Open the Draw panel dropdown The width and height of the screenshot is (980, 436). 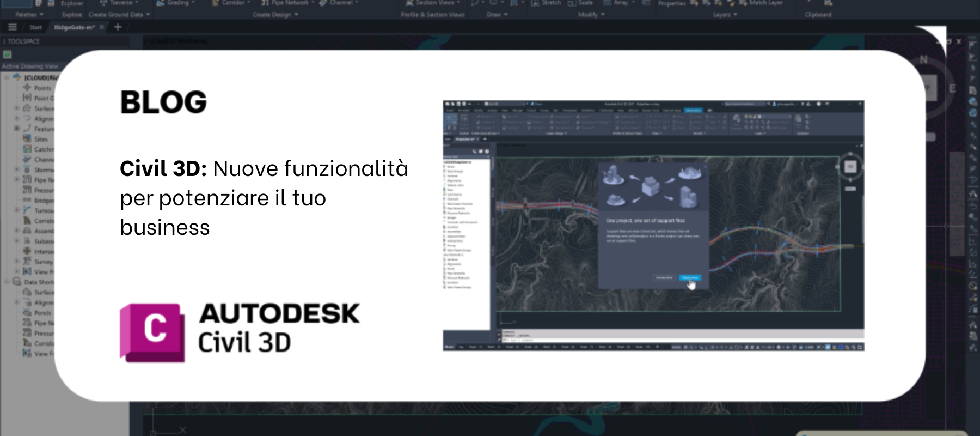click(x=497, y=15)
